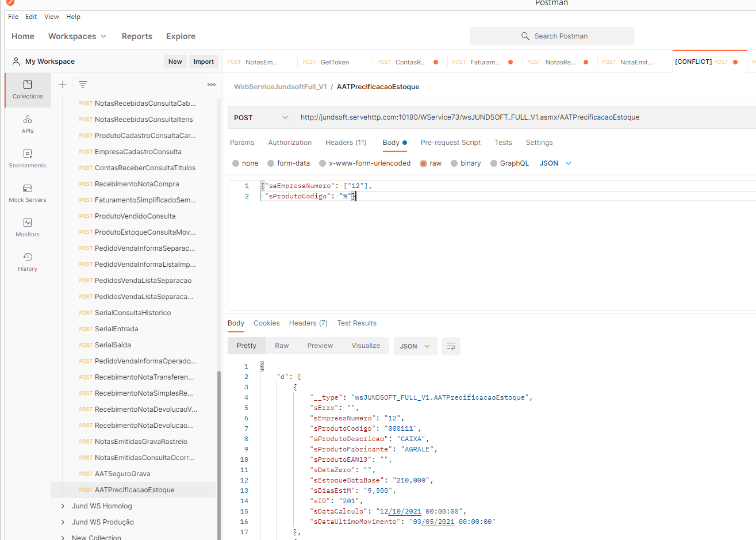Viewport: 756px width, 540px height.
Task: Open the GetToken request tab
Action: [335, 62]
